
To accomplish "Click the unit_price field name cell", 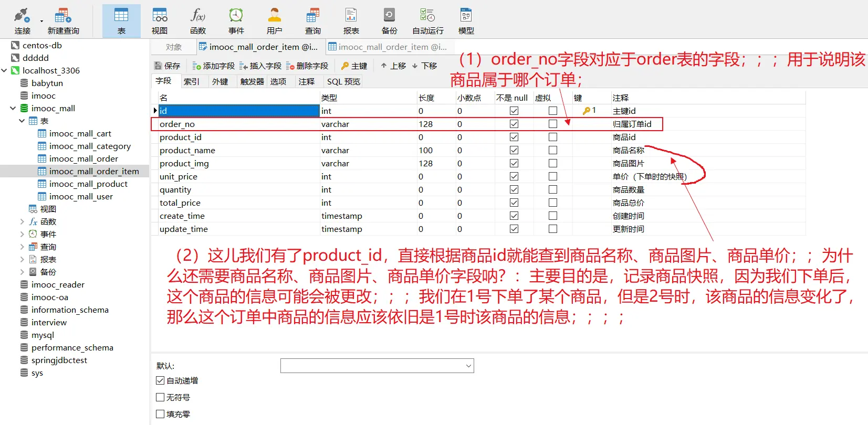I will (x=239, y=176).
